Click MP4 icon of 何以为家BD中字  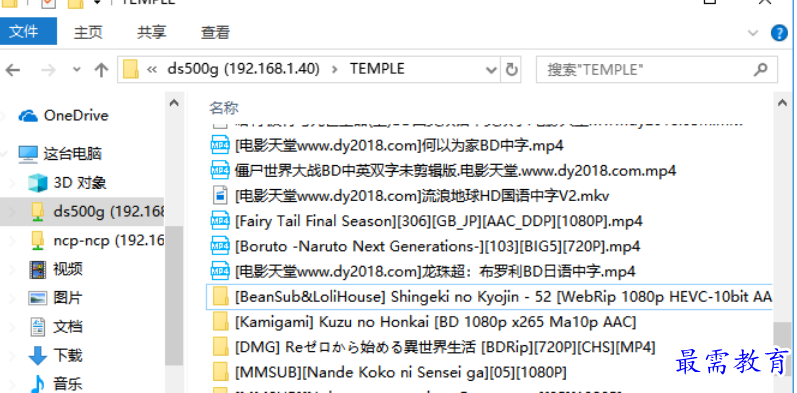(x=220, y=145)
